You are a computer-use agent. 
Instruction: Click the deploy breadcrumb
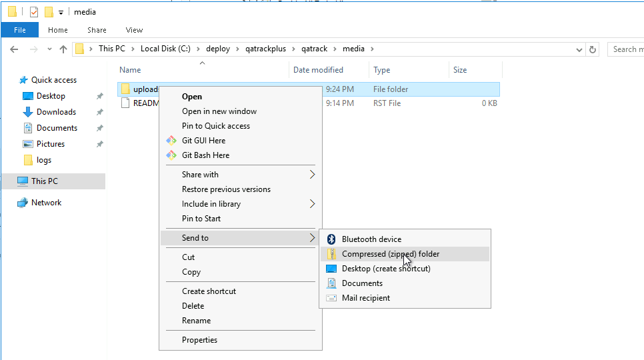218,49
